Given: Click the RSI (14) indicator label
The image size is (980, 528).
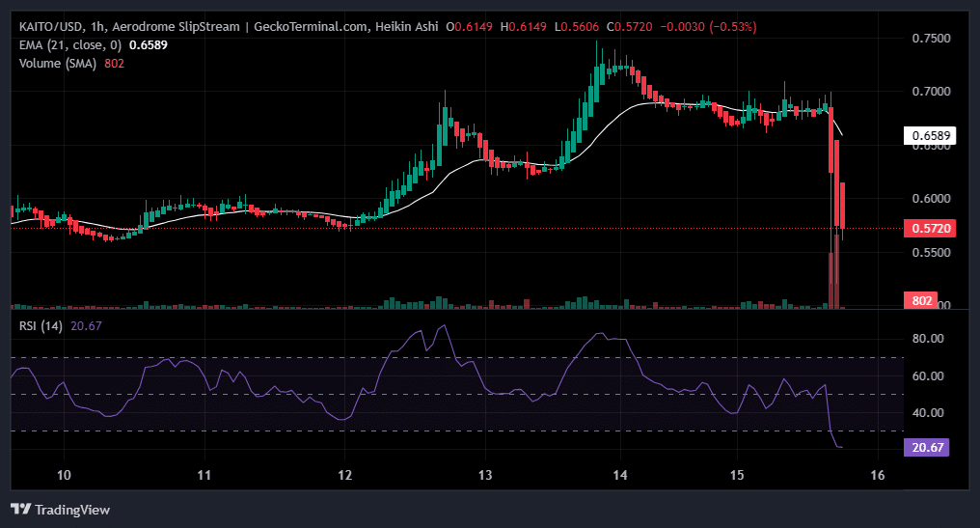Looking at the screenshot, I should coord(41,325).
